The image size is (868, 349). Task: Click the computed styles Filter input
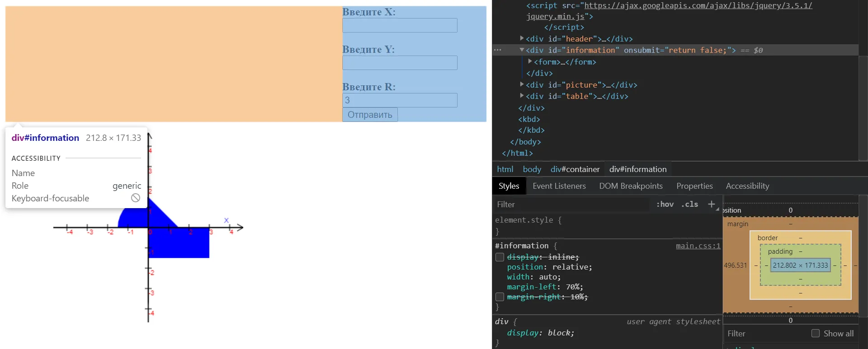(766, 334)
